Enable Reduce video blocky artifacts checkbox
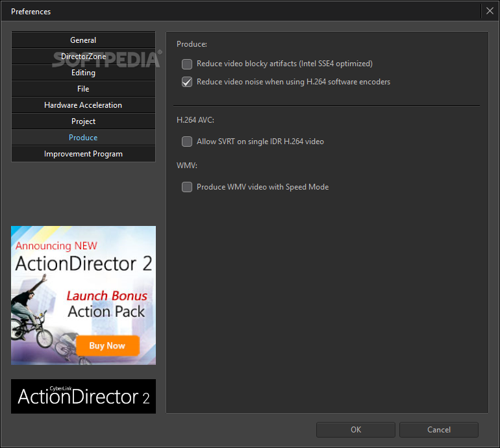Image resolution: width=500 pixels, height=448 pixels. coord(187,64)
